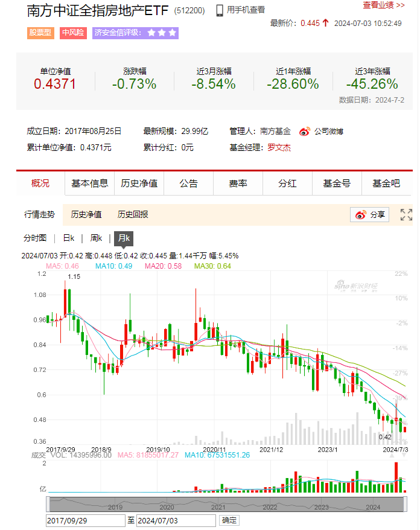Click right handle of timeline range slider
This screenshot has width=420, height=530.
click(405, 504)
